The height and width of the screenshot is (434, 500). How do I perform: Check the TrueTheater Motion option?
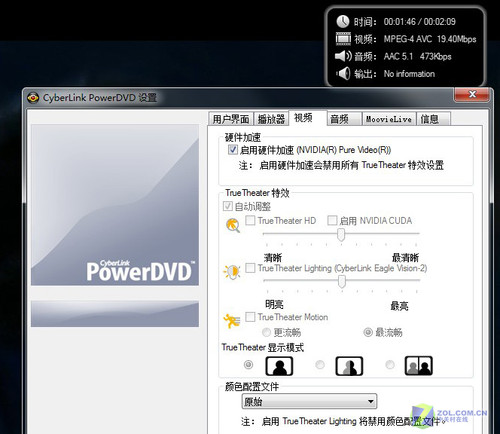click(x=250, y=317)
